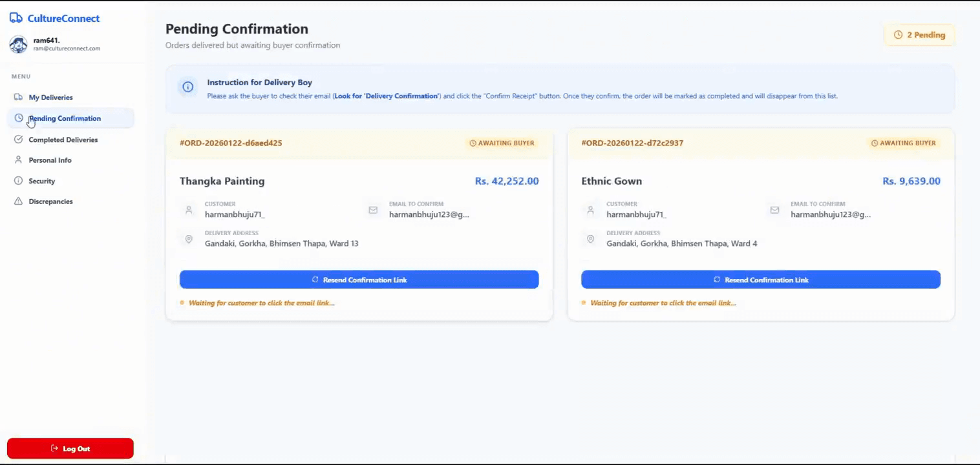Click order ID #ORD-20260122-d72c2937

coord(632,143)
